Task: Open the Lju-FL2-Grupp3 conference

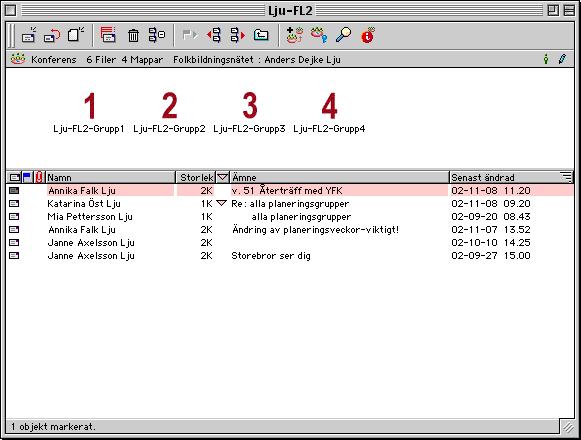Action: point(249,112)
